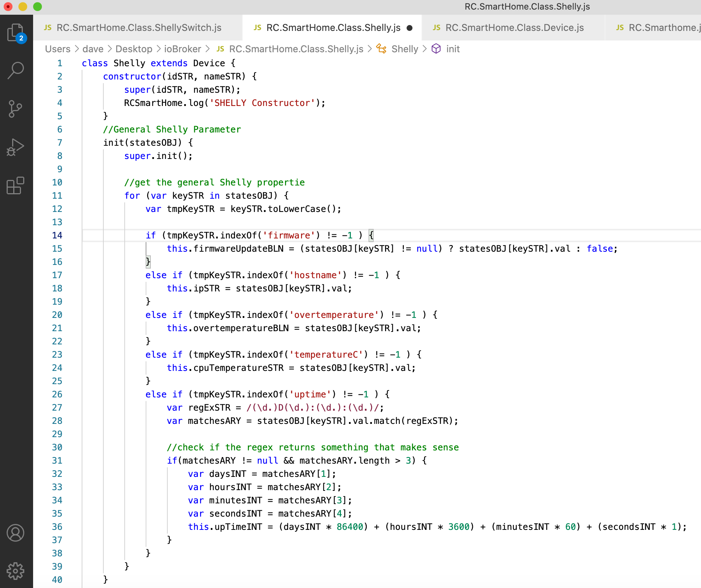The image size is (701, 588).
Task: Click 'matchesARY' declaration on line 28
Action: click(x=214, y=421)
